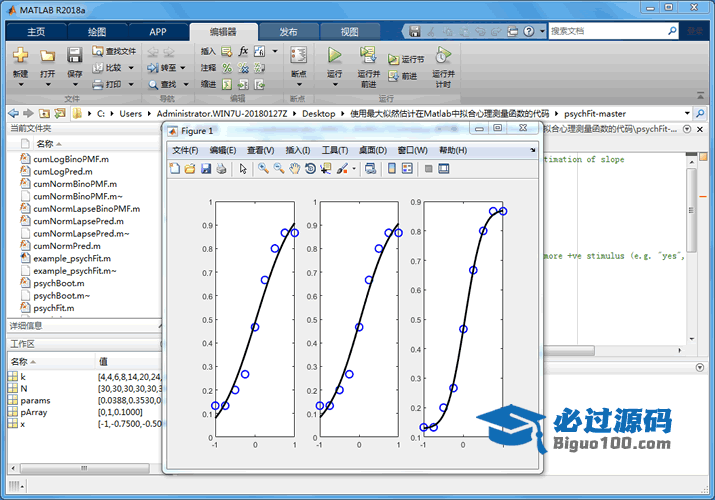Viewport: 715px width, 500px height.
Task: Click Figure 1 new figure icon
Action: tap(175, 169)
